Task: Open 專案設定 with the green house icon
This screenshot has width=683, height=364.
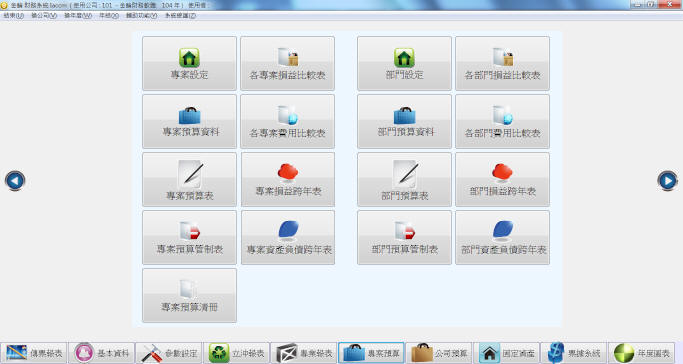Action: (x=189, y=64)
